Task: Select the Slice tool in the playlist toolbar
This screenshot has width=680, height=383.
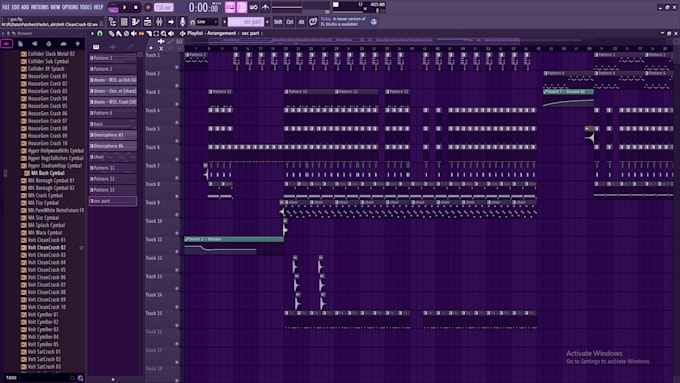Action: pyautogui.click(x=149, y=33)
